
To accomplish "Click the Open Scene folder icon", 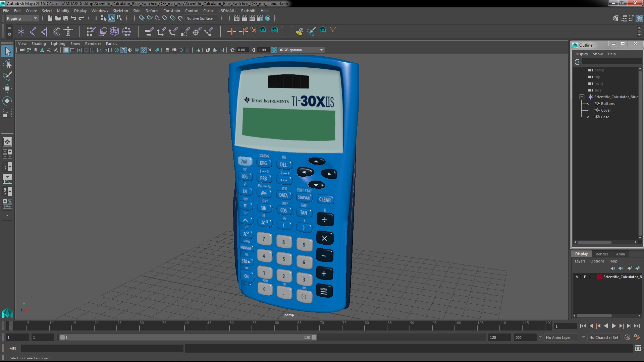I will [x=58, y=18].
